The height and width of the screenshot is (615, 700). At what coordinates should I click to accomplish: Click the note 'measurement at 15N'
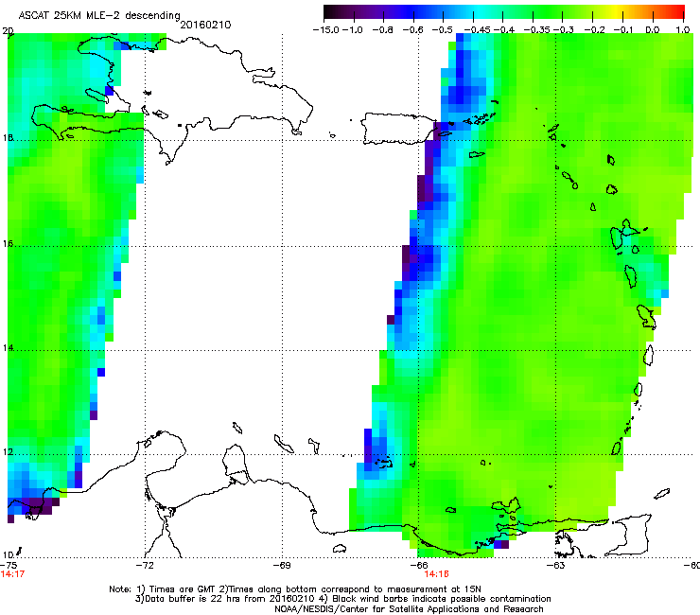433,589
